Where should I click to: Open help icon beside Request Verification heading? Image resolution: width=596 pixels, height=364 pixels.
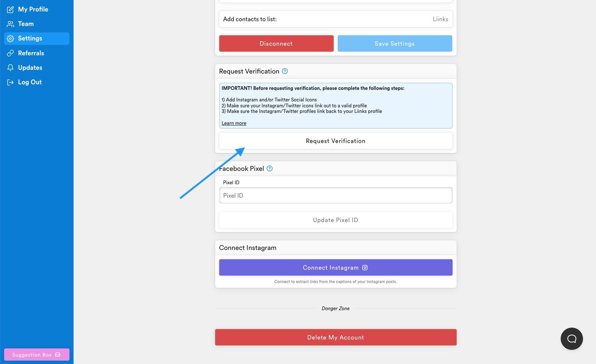pos(285,71)
